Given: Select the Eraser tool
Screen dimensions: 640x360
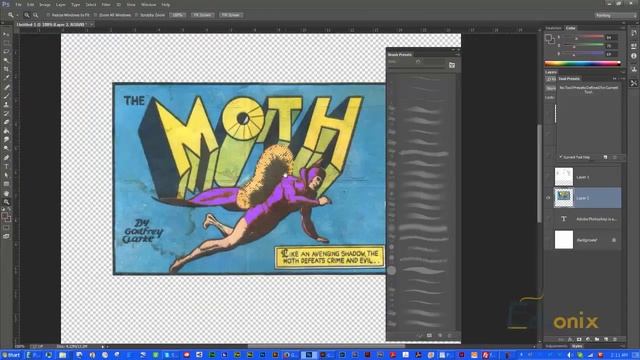Looking at the screenshot, I should [x=6, y=122].
